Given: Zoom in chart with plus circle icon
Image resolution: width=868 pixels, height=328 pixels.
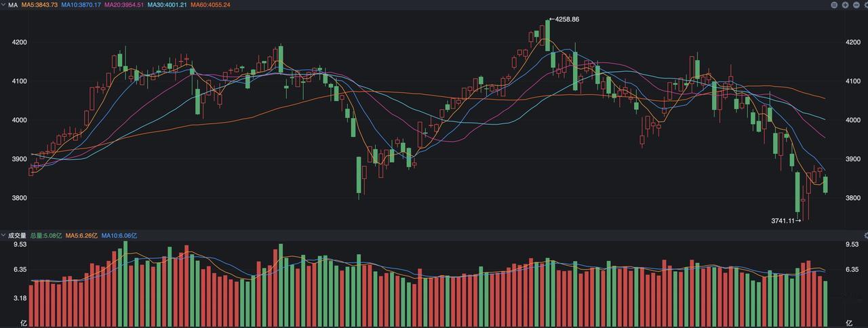Looking at the screenshot, I should tap(845, 5).
